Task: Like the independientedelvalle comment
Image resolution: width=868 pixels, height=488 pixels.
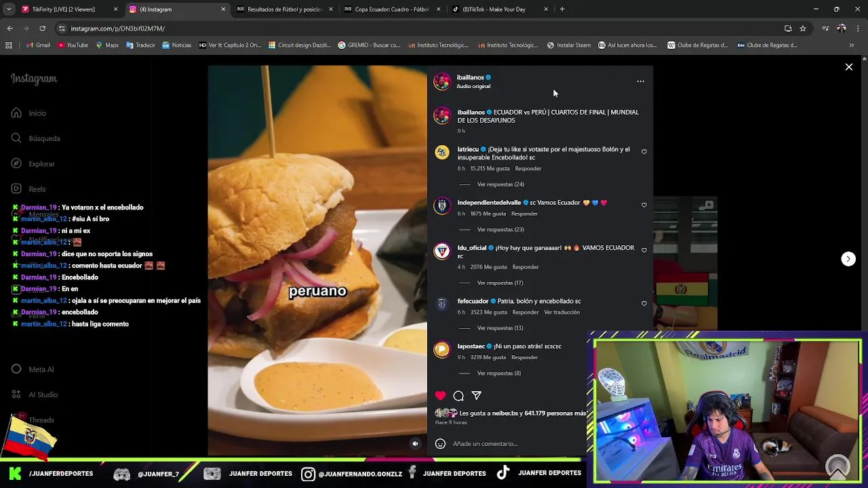Action: click(644, 205)
